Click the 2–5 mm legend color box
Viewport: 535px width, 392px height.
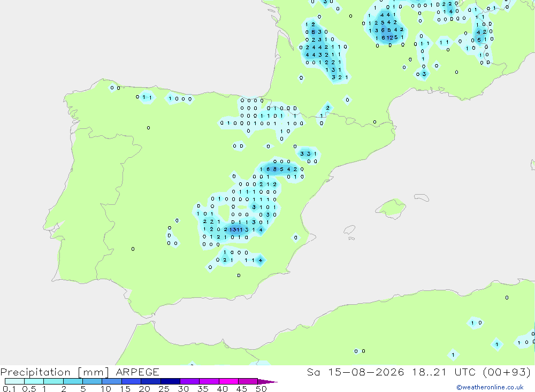coord(73,381)
